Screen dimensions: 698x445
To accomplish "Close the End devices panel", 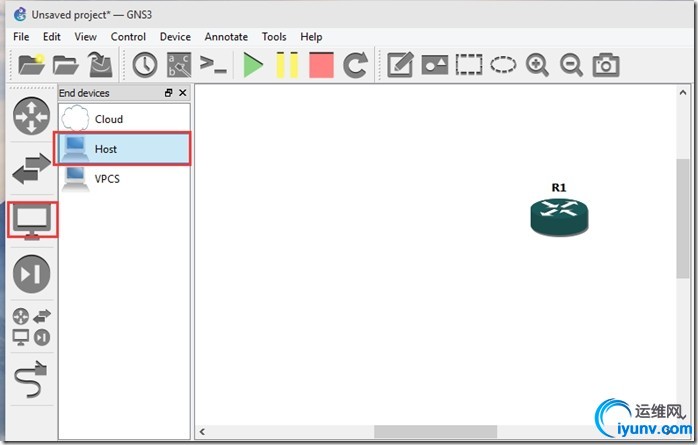I will click(x=183, y=93).
